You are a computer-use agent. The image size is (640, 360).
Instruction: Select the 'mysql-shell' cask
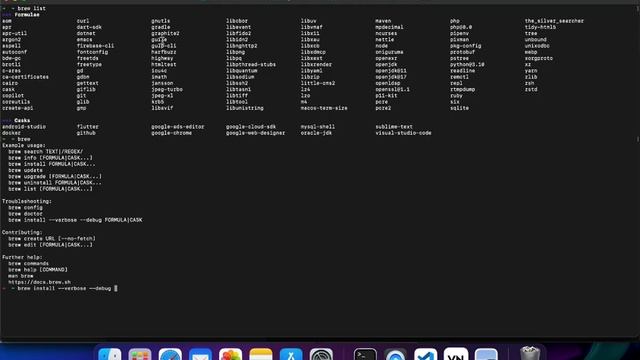coord(318,127)
